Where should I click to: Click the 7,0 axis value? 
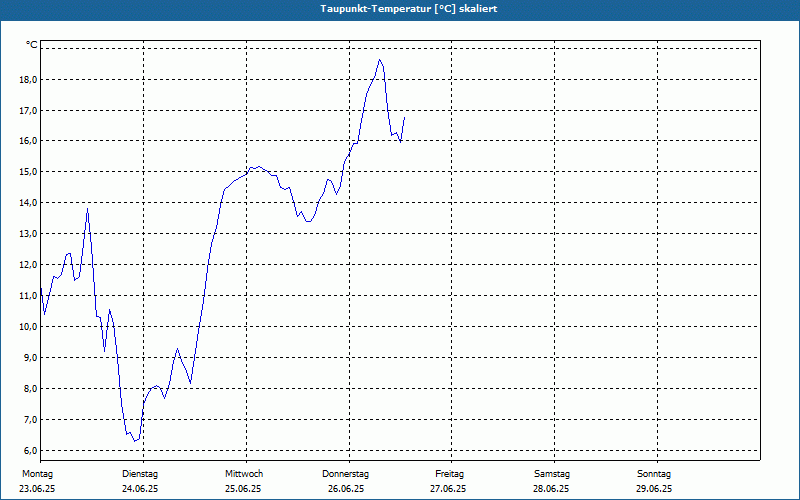coord(31,419)
